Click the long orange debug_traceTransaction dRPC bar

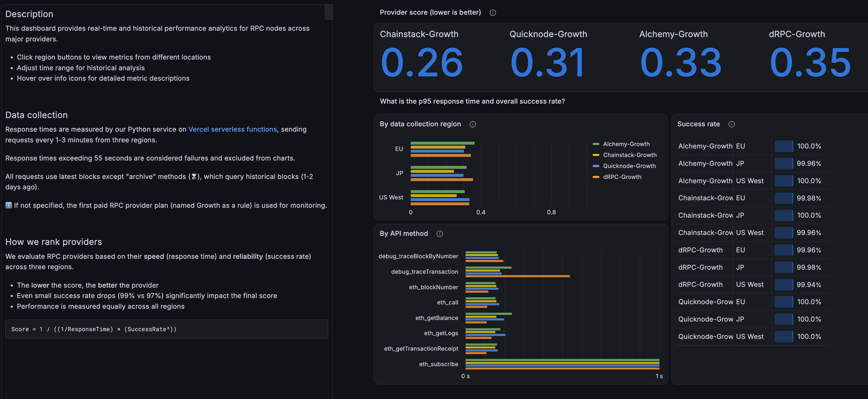518,276
